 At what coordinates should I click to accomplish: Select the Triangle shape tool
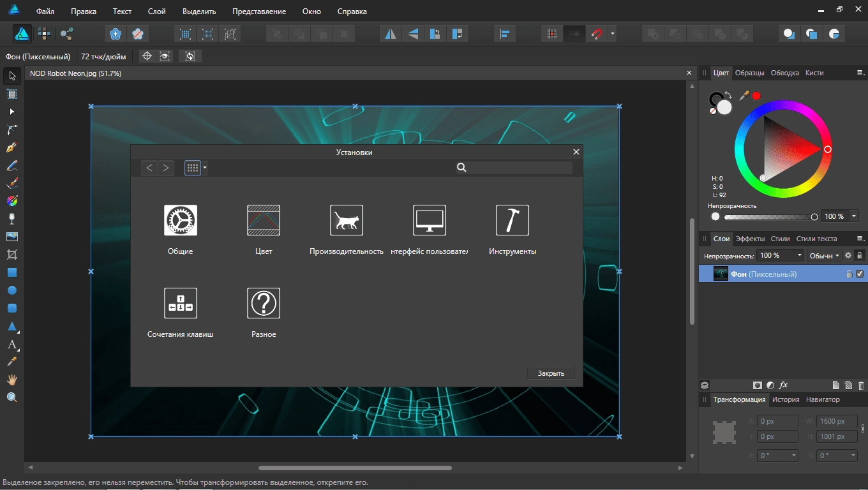pos(12,326)
